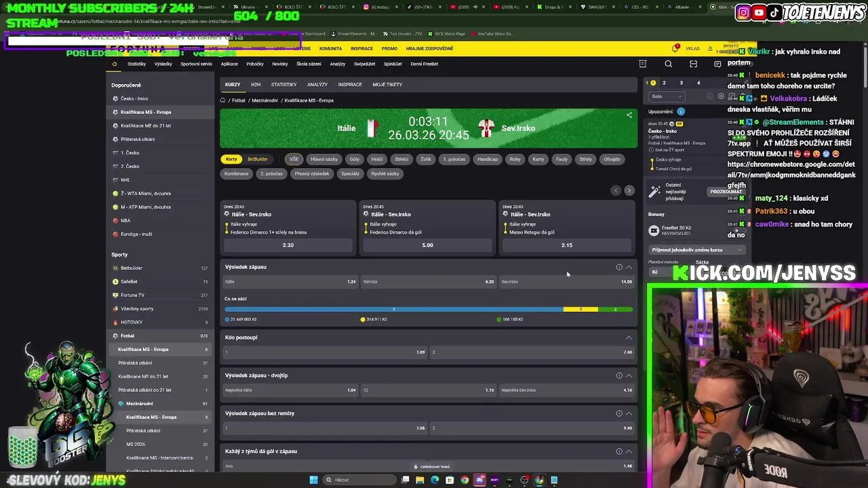The image size is (868, 488).
Task: Click the home icon in the breadcrumb
Action: click(222, 100)
